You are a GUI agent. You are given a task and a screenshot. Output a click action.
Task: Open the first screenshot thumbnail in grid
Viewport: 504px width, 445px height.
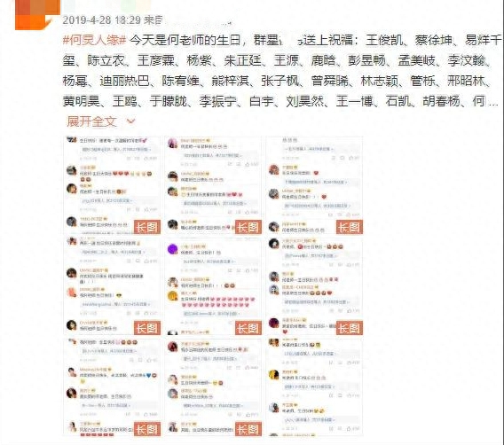[112, 185]
